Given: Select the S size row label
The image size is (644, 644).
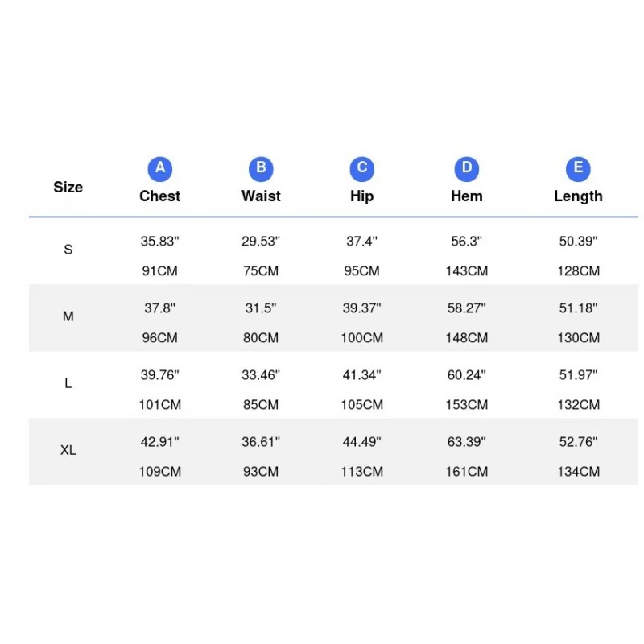Looking at the screenshot, I should click(68, 250).
